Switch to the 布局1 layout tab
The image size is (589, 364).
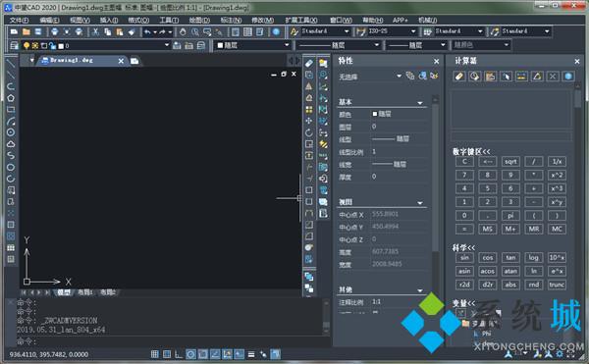pyautogui.click(x=85, y=292)
